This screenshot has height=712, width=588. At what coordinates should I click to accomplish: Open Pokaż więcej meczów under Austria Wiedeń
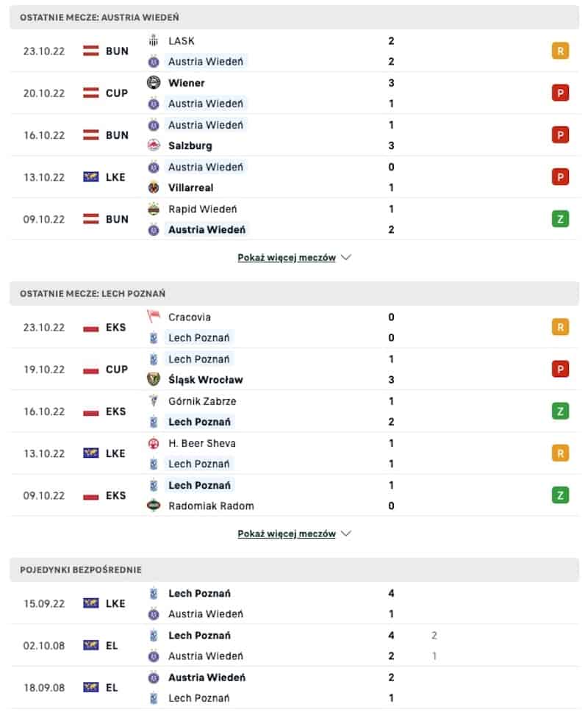287,257
